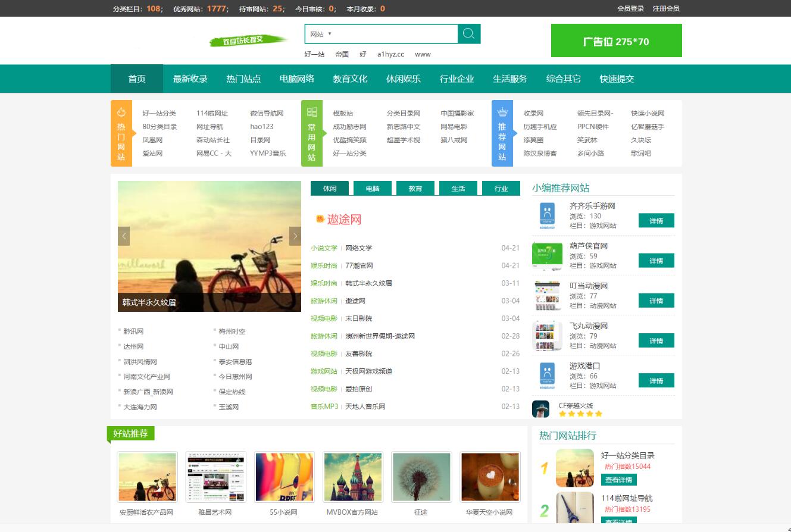The width and height of the screenshot is (791, 532).
Task: Click the 齐齐乐手游网 site logo icon
Action: (x=547, y=216)
